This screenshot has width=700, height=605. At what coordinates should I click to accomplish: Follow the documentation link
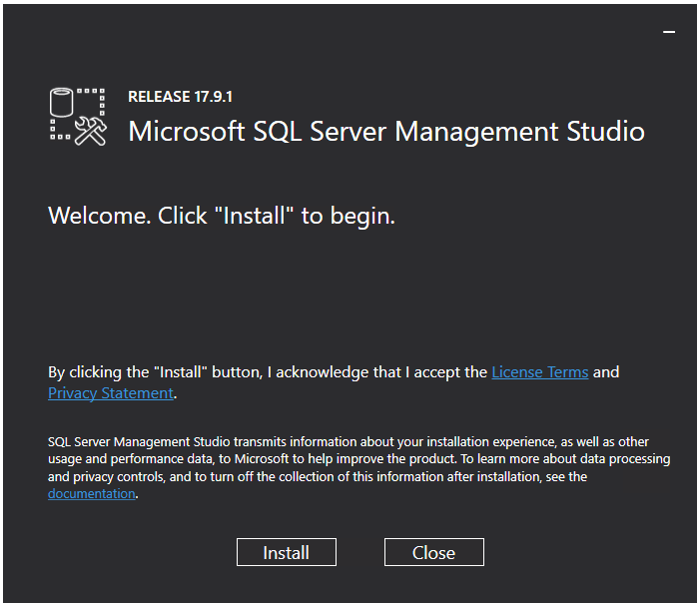pyautogui.click(x=91, y=494)
